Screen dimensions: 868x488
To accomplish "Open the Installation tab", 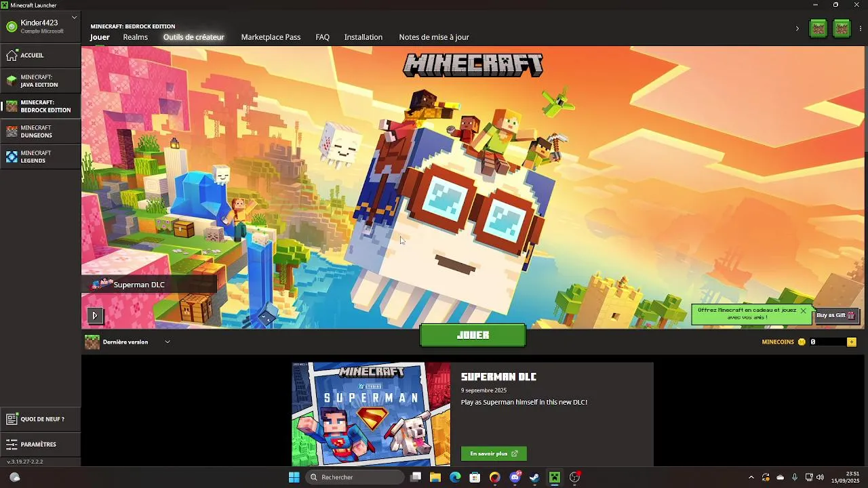I will click(363, 37).
